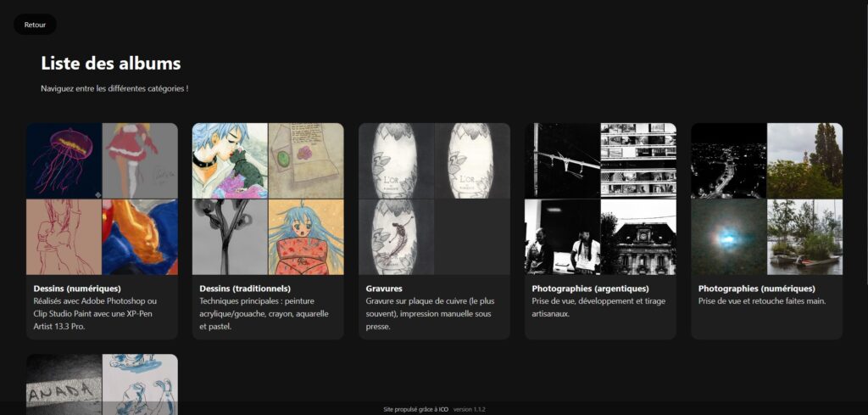Open the Dessins (traditionnels) album title
The width and height of the screenshot is (868, 415).
point(245,289)
